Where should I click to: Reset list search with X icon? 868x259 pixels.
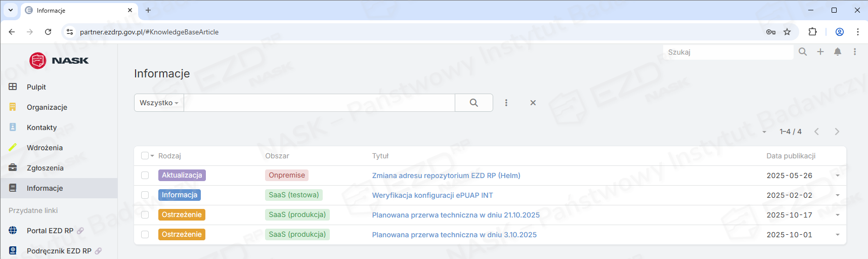(x=533, y=103)
